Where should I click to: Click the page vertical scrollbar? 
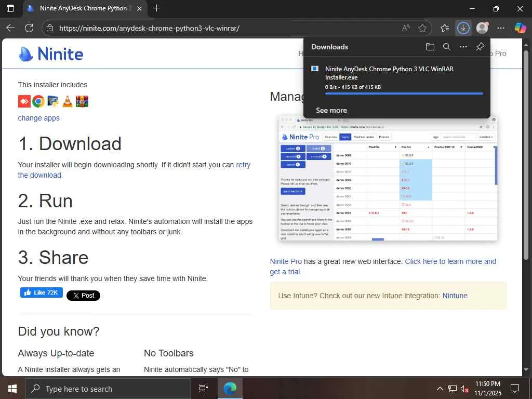tap(526, 155)
